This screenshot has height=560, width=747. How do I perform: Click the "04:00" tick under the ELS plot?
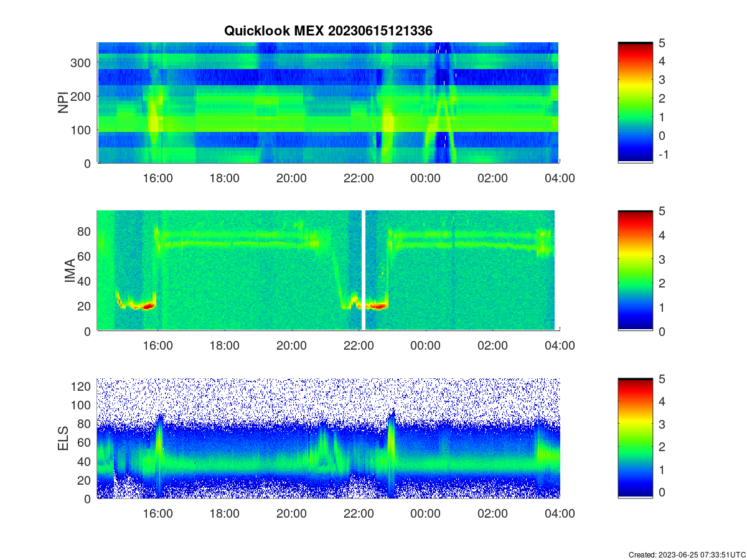[x=560, y=515]
